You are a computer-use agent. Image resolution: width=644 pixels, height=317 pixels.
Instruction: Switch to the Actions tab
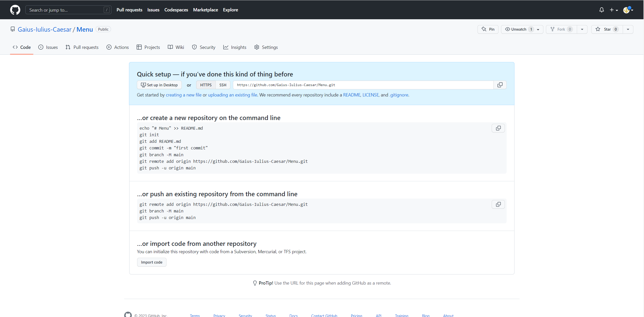pos(118,47)
